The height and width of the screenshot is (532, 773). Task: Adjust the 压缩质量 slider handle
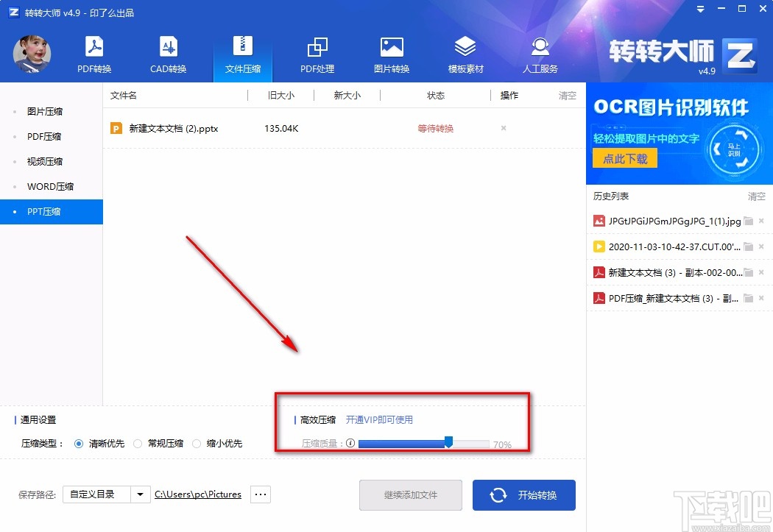pos(448,443)
